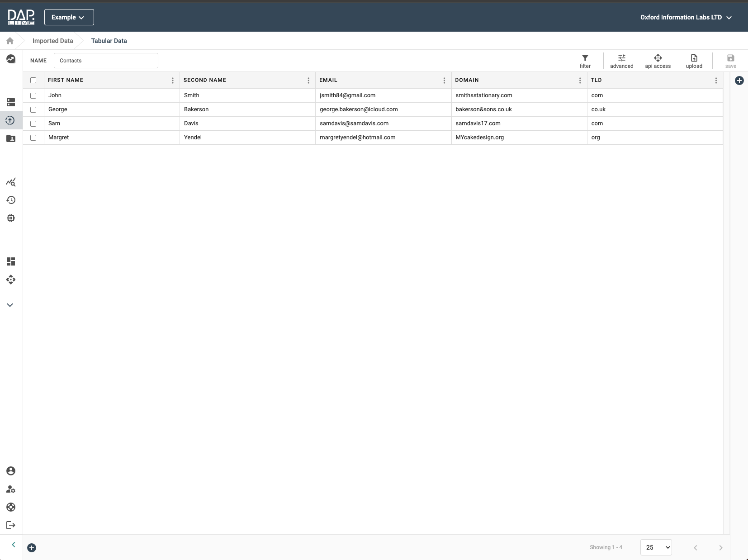This screenshot has width=748, height=560.
Task: Open the account profile icon in the sidebar
Action: [x=11, y=471]
